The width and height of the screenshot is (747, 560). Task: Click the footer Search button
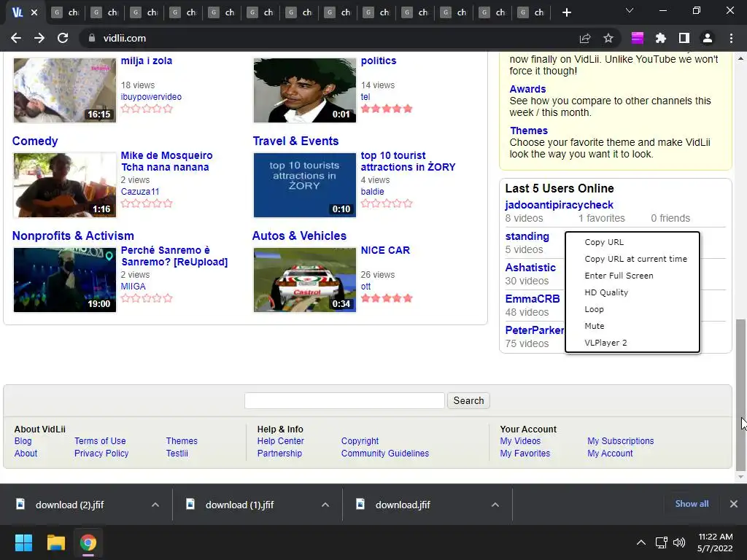pyautogui.click(x=468, y=400)
